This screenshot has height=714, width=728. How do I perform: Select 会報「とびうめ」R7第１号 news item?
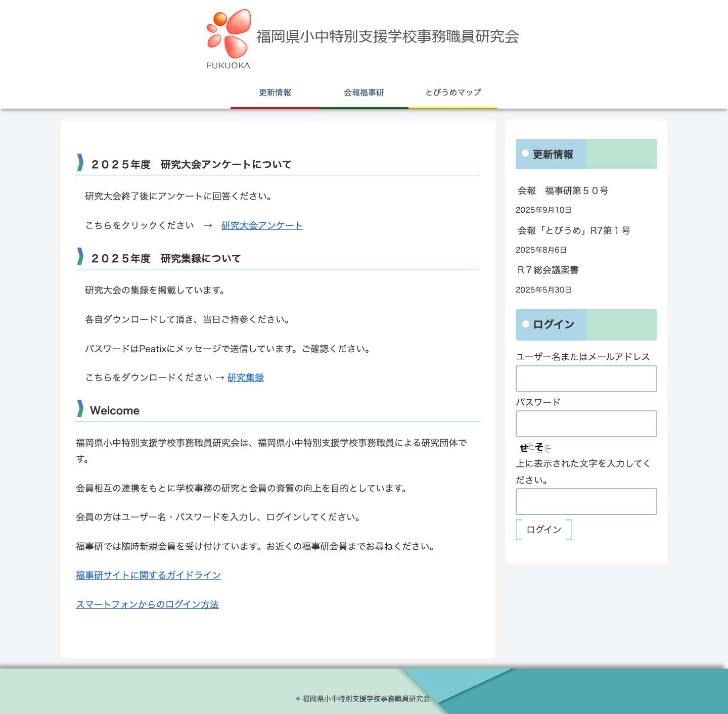pos(574,231)
